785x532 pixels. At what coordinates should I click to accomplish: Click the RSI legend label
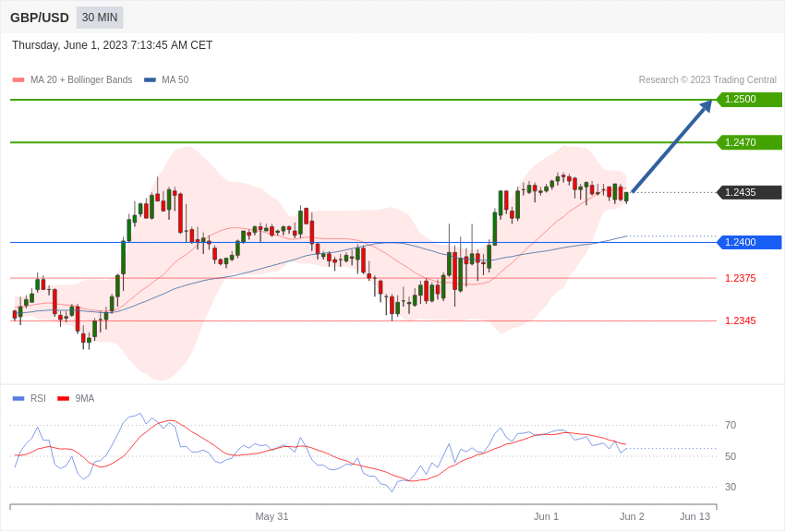tap(38, 399)
